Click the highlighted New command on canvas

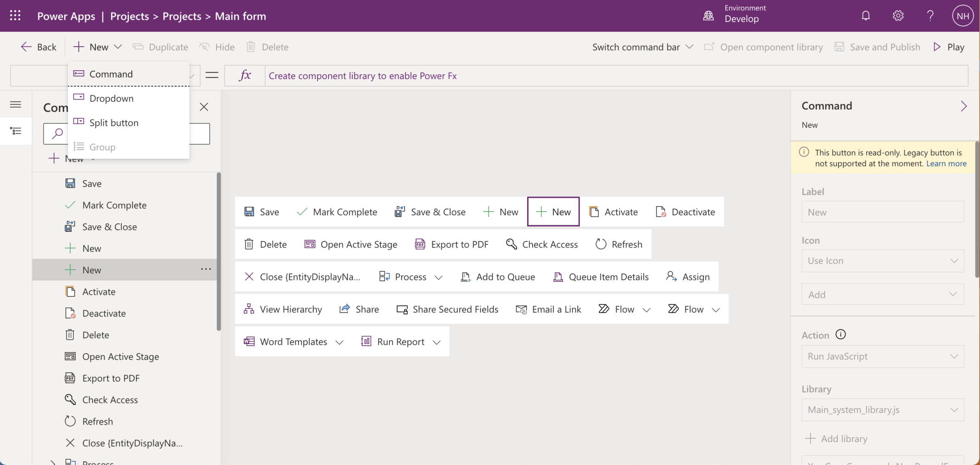point(553,212)
